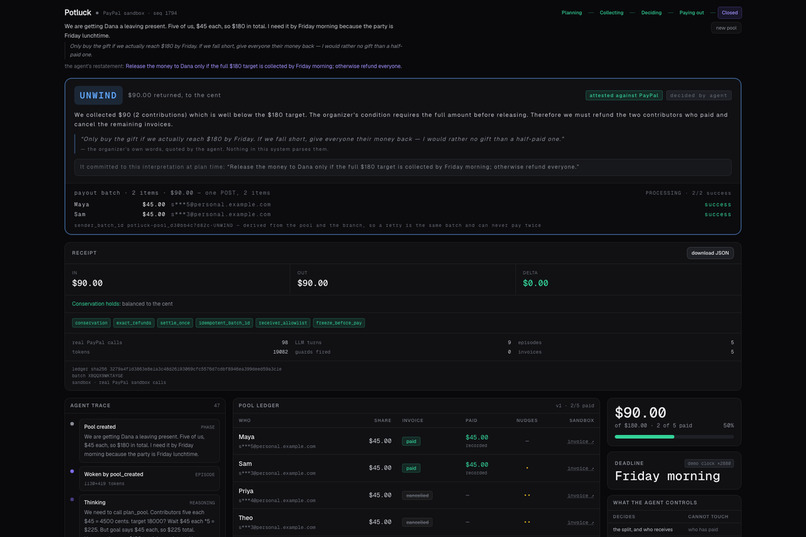806x537 pixels.
Task: Click the freeze_before_pay guard tag
Action: click(x=339, y=323)
